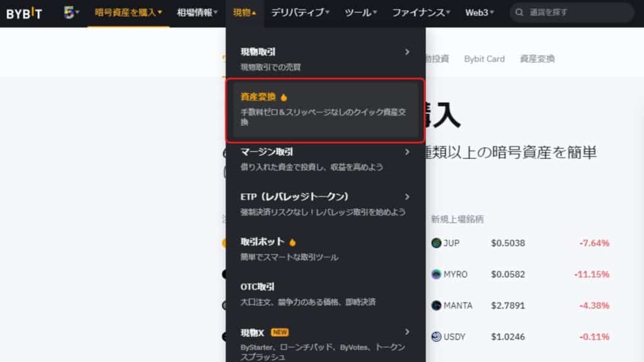
Task: Click the USDY coin icon
Action: pyautogui.click(x=436, y=337)
